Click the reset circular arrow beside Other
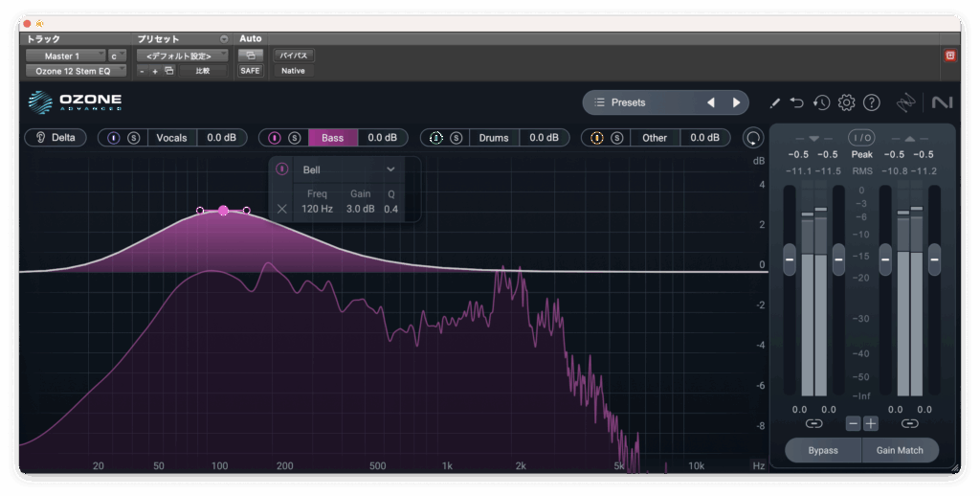Image resolution: width=980 pixels, height=496 pixels. click(754, 138)
